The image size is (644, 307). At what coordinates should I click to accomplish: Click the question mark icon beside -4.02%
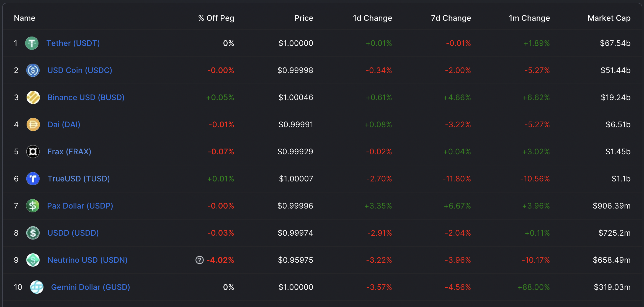(x=200, y=260)
